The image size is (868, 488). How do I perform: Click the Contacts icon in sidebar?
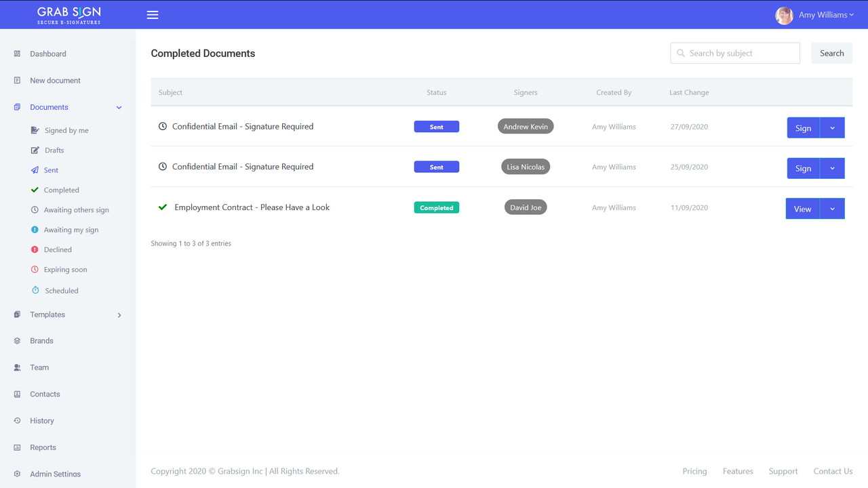click(17, 394)
